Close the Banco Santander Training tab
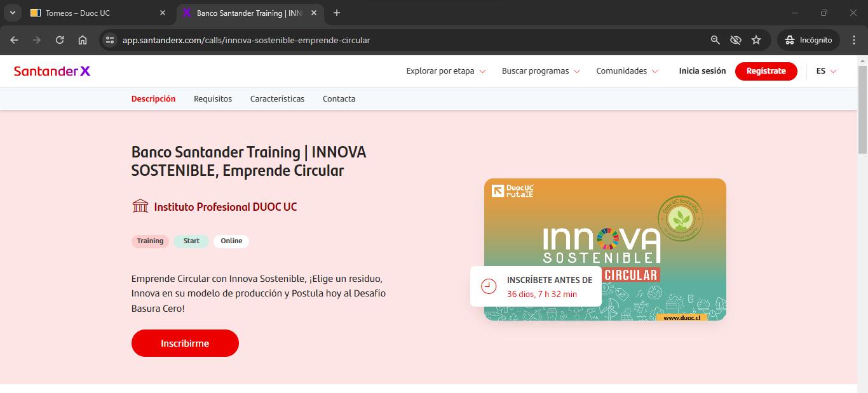868x393 pixels. (313, 13)
